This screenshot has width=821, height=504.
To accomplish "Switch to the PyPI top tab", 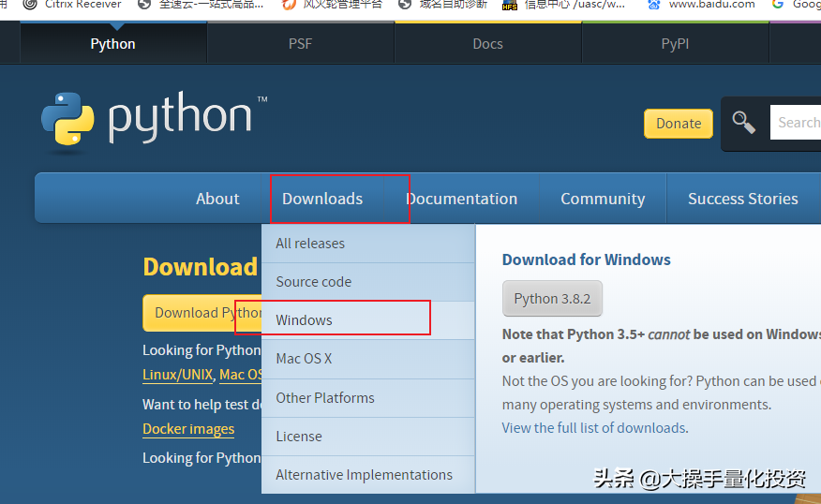I will [x=676, y=43].
